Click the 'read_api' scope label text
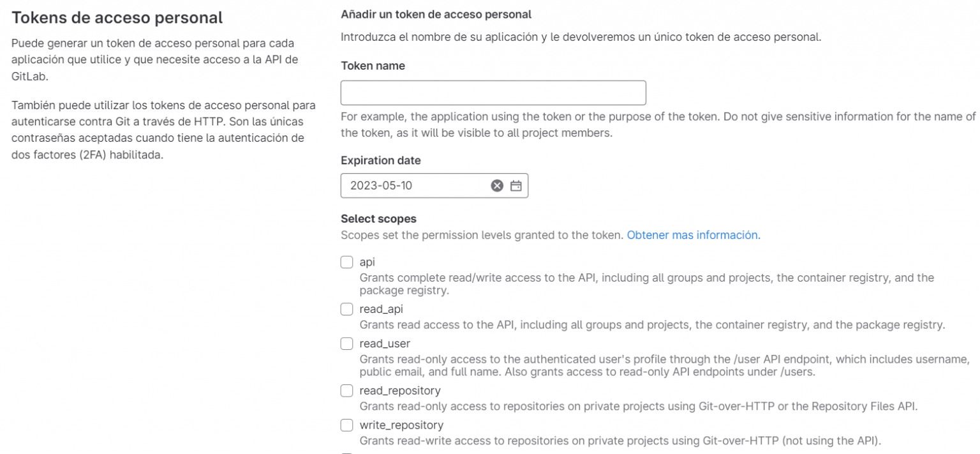The height and width of the screenshot is (454, 980). [x=381, y=309]
